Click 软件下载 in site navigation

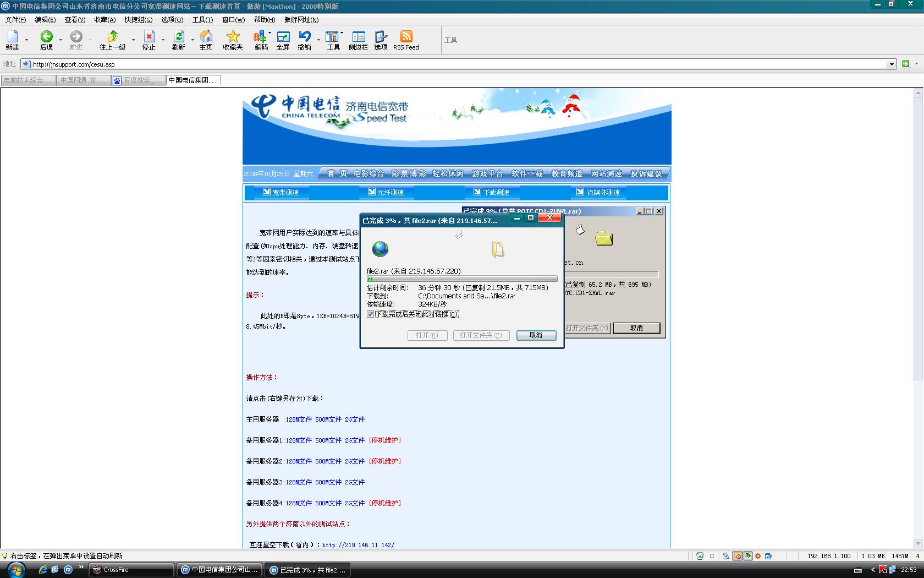527,173
